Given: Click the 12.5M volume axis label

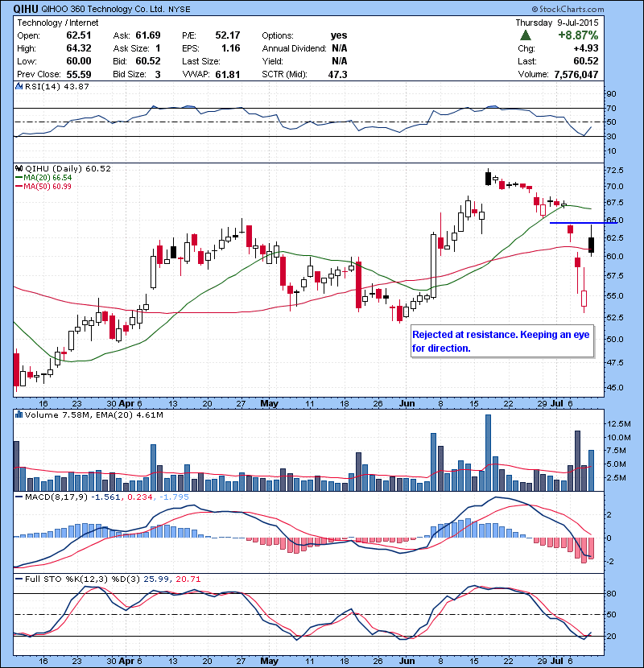Looking at the screenshot, I should (x=618, y=424).
